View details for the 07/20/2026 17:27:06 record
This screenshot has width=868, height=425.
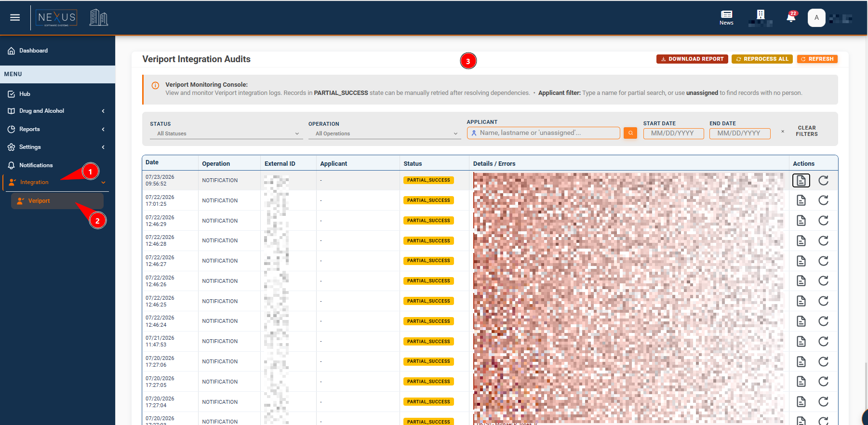click(x=801, y=361)
